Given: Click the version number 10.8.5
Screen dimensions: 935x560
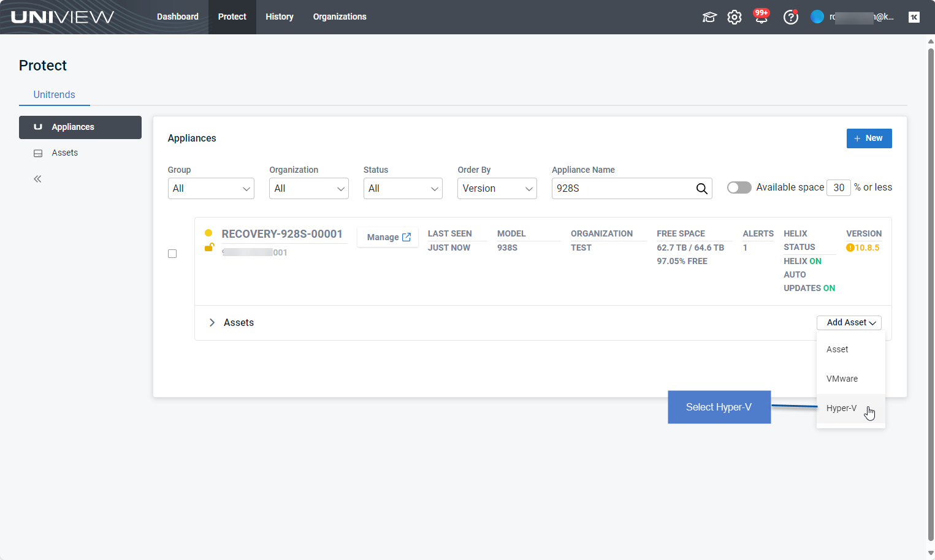Looking at the screenshot, I should [867, 248].
